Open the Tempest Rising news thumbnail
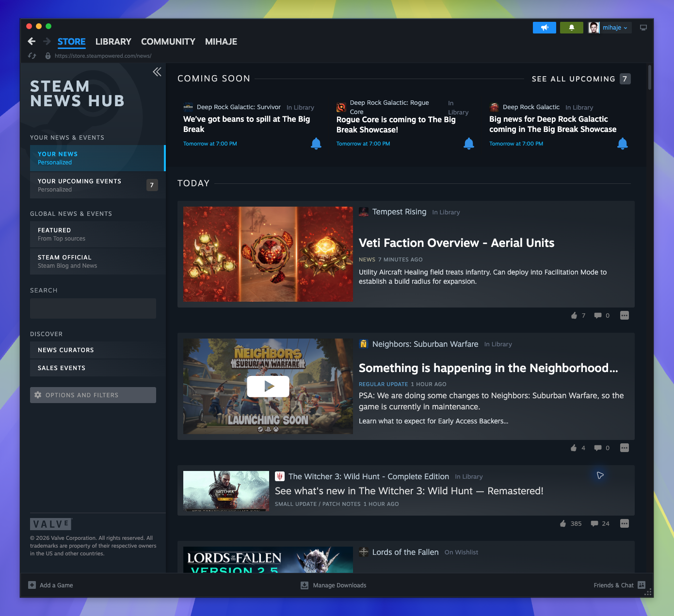The height and width of the screenshot is (616, 674). click(268, 254)
